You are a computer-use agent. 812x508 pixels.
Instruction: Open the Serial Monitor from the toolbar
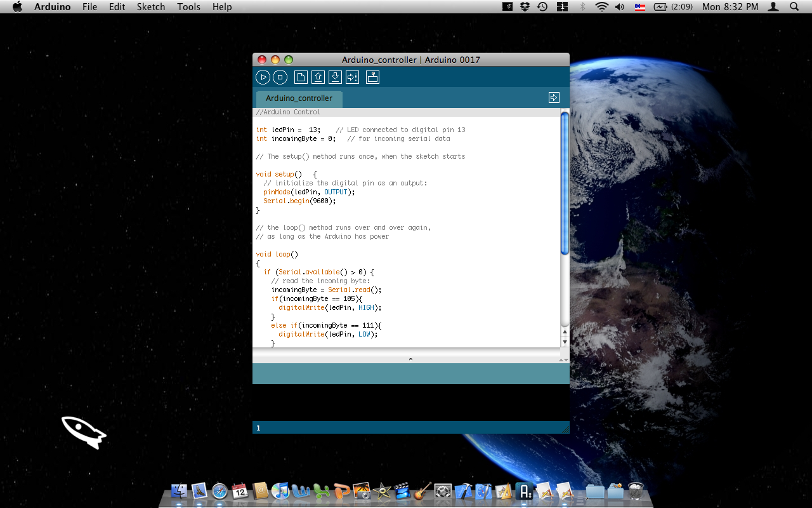point(373,77)
